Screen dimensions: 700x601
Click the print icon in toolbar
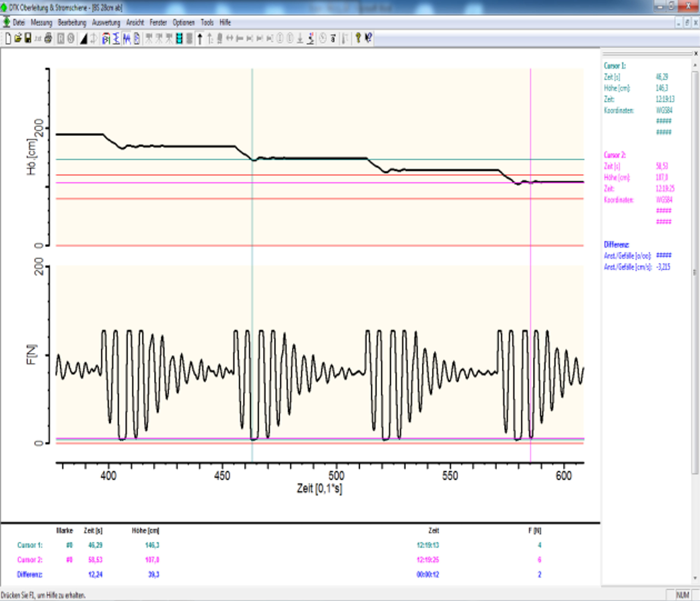(48, 39)
